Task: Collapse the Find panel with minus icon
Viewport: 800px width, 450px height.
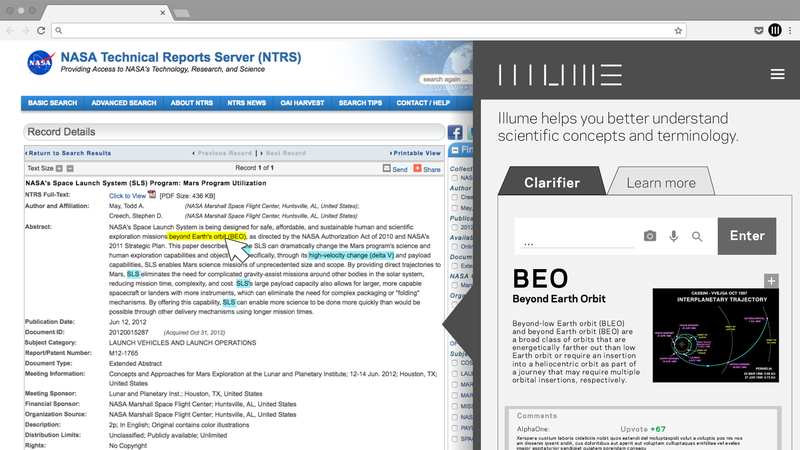Action: (455, 151)
